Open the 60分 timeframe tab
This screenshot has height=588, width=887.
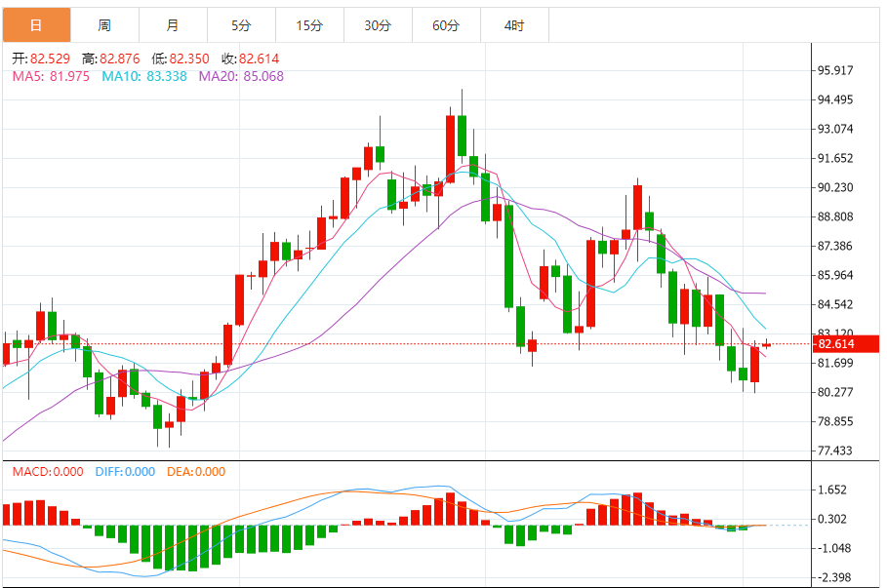pyautogui.click(x=446, y=25)
